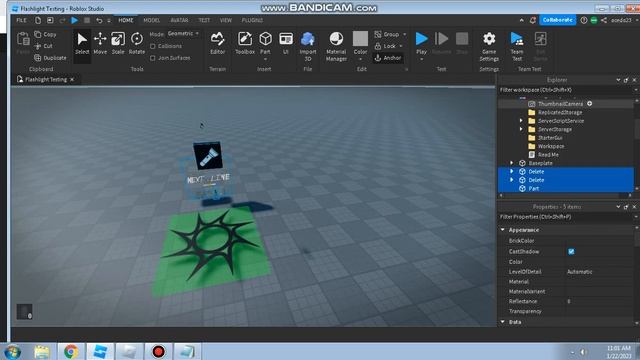Image resolution: width=640 pixels, height=360 pixels.
Task: Activate the Scale tool
Action: coord(118,43)
